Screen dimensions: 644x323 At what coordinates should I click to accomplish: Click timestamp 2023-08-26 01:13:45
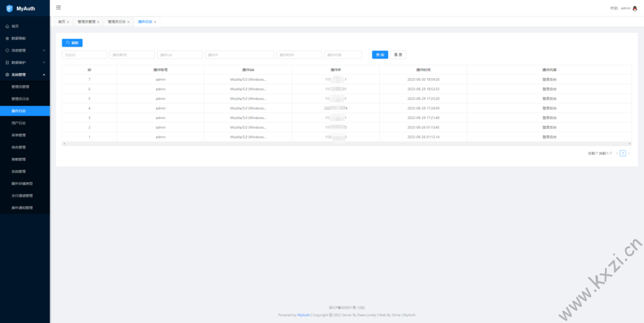(x=423, y=127)
